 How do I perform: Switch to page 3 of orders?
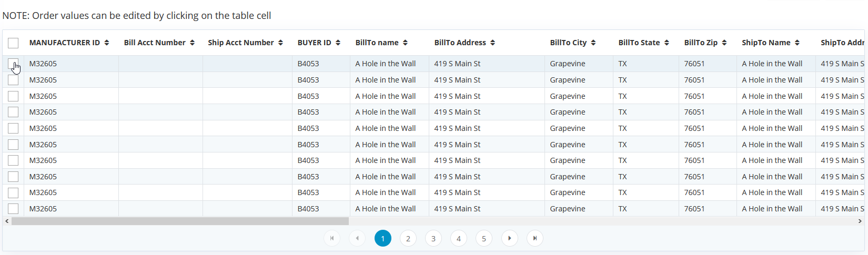tap(433, 238)
